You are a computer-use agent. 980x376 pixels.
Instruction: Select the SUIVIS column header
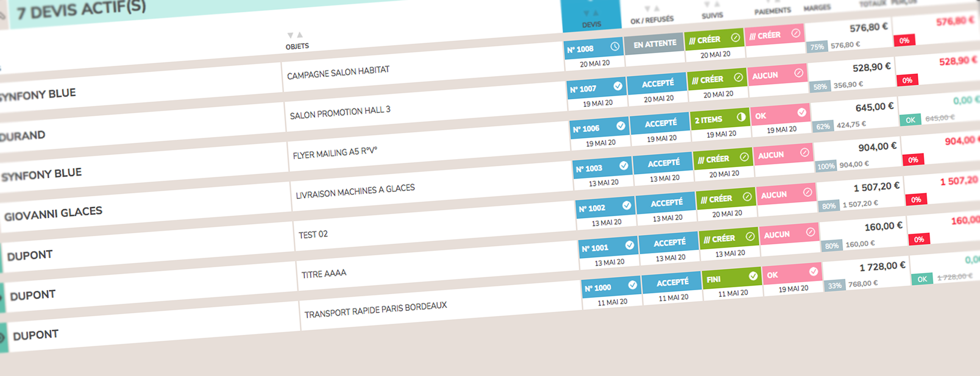coord(712,15)
